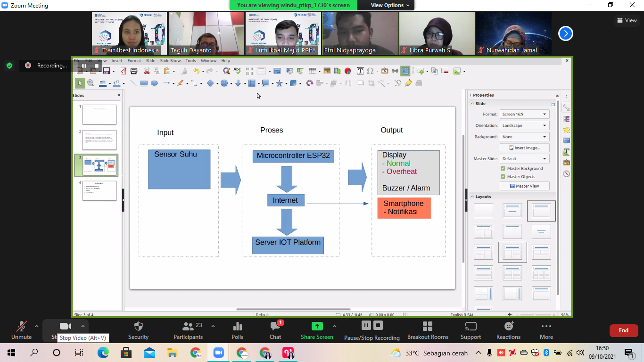Open the Orientation dropdown

coord(524,125)
